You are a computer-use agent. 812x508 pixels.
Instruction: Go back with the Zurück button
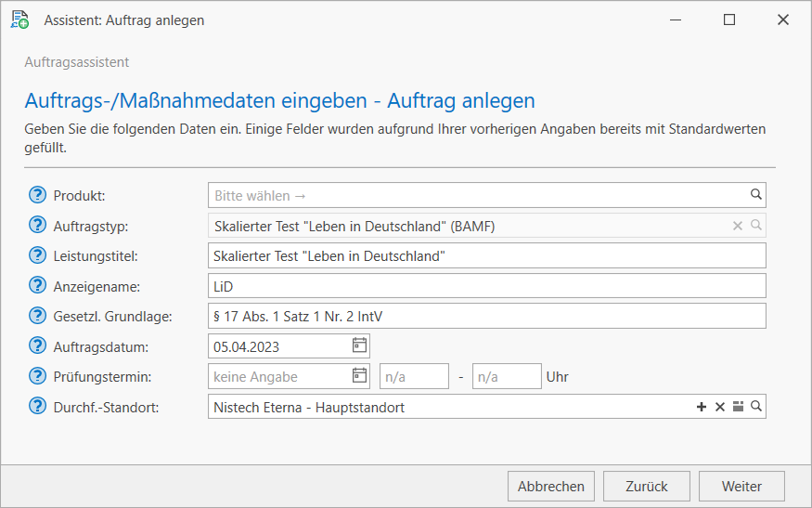pyautogui.click(x=647, y=486)
